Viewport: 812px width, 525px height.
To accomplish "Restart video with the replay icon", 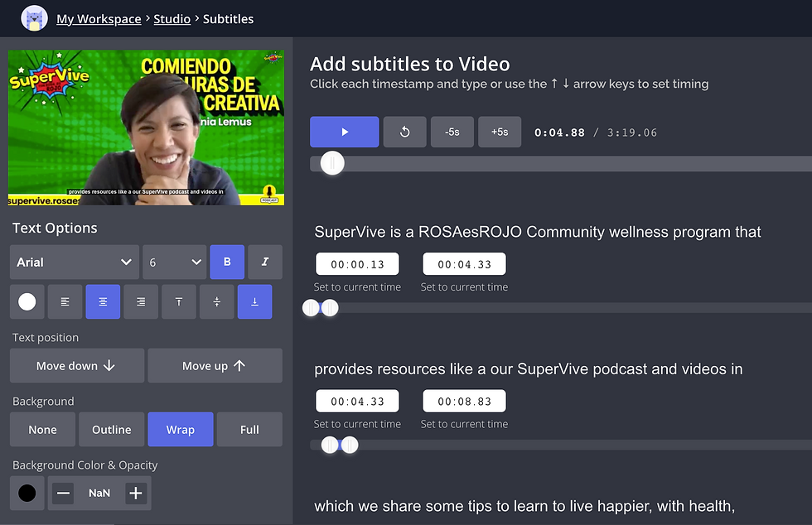I will pos(405,132).
